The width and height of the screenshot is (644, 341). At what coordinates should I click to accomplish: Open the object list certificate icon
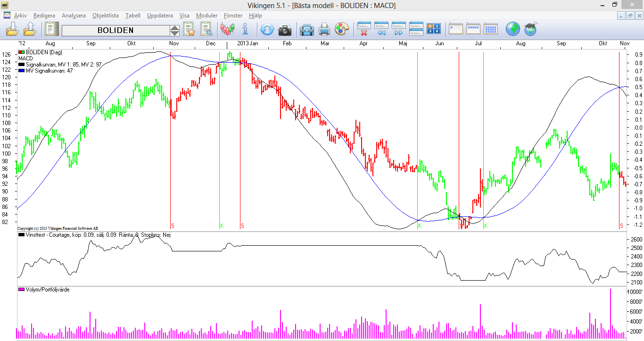(x=52, y=30)
